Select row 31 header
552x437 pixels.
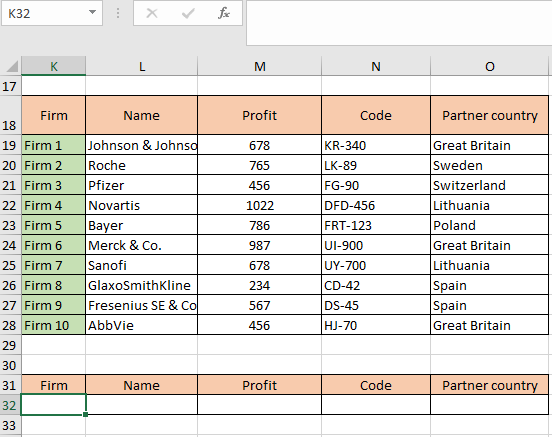click(10, 385)
